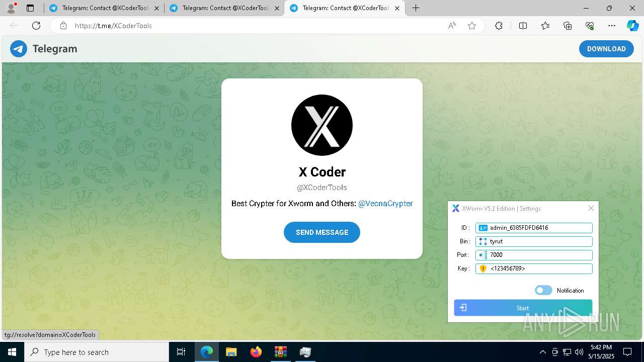Viewport: 644px width, 362px height.
Task: Open the Favorites list icon
Action: 545,26
